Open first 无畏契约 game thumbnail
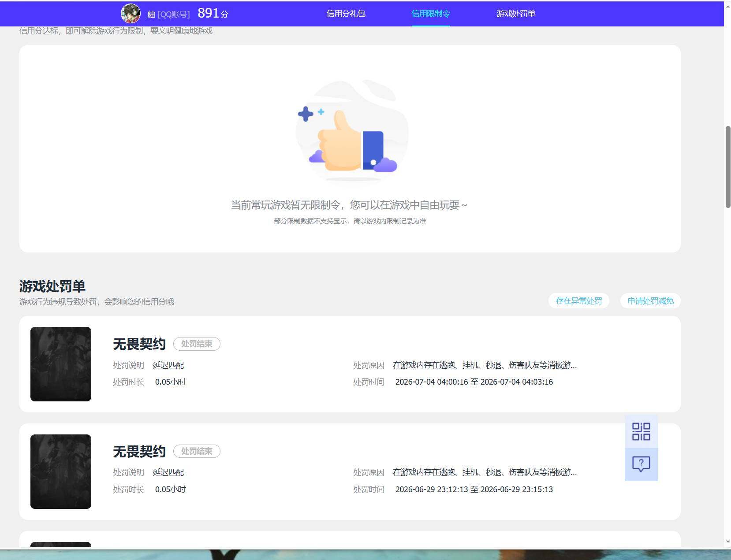 pyautogui.click(x=61, y=364)
